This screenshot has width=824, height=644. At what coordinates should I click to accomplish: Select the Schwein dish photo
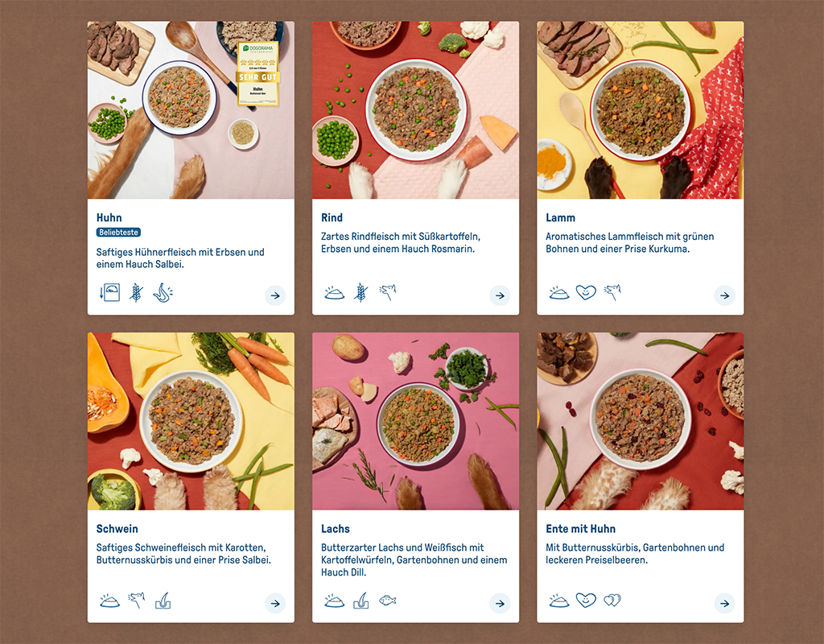point(191,421)
